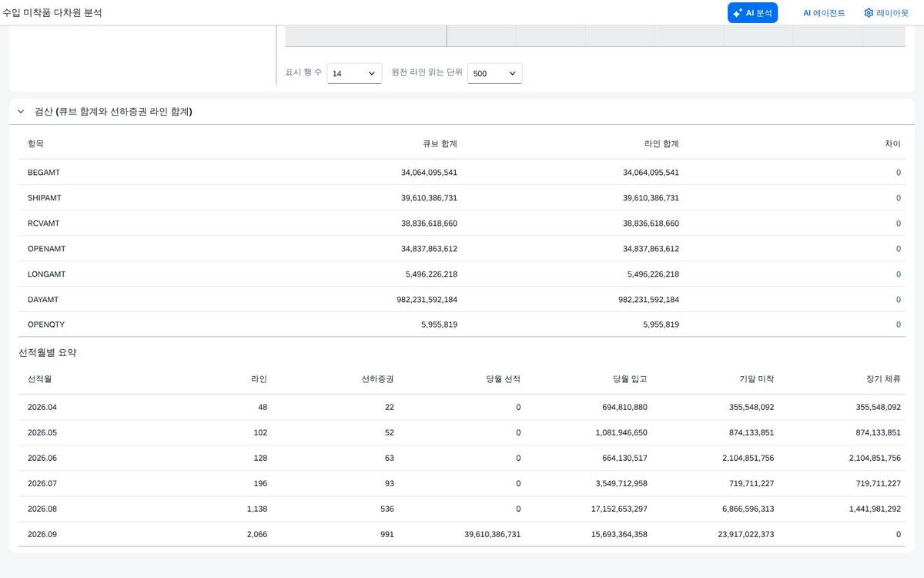Open the AI 에이전트 link
The image size is (924, 578).
(x=824, y=13)
